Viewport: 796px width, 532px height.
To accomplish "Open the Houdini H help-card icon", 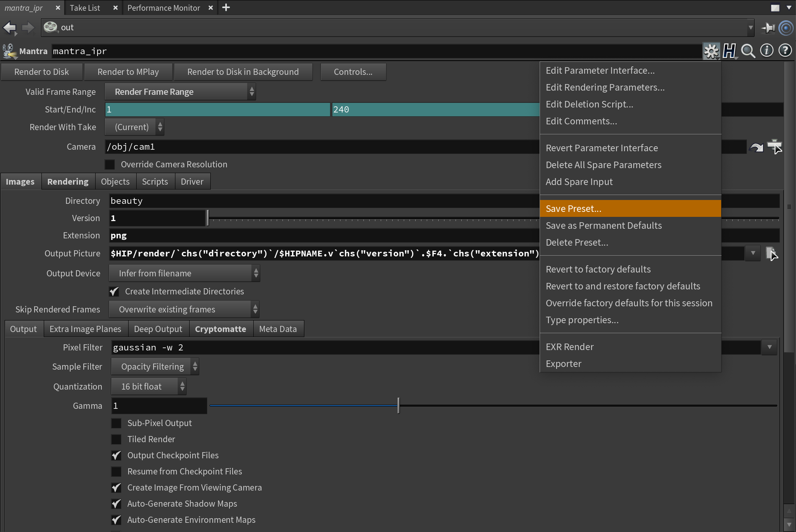I will pos(729,51).
